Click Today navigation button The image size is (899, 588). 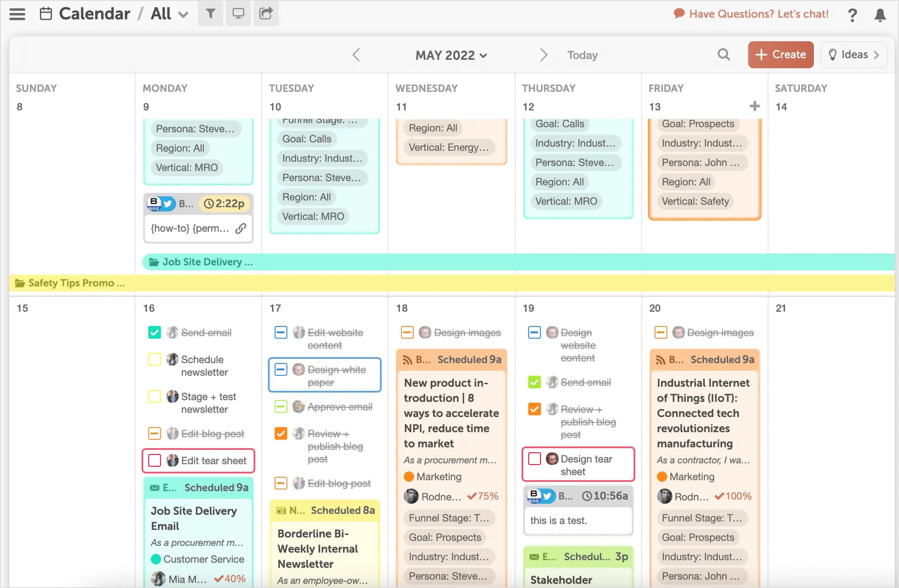(582, 54)
